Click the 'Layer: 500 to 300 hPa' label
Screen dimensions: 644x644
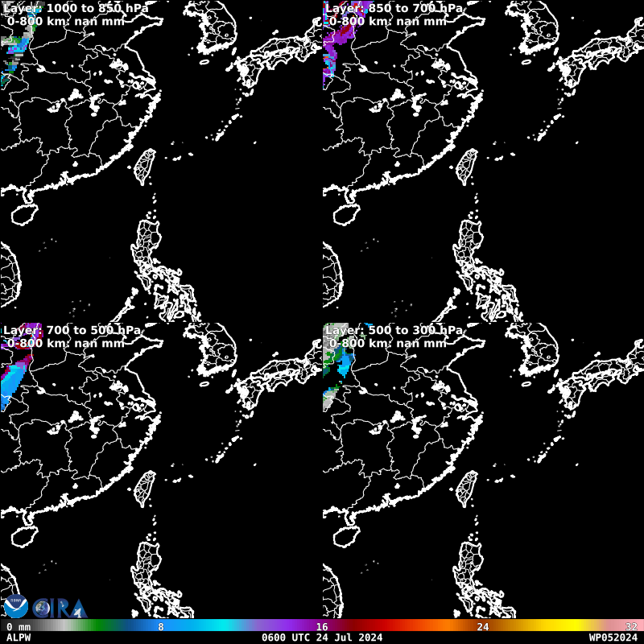pyautogui.click(x=394, y=330)
